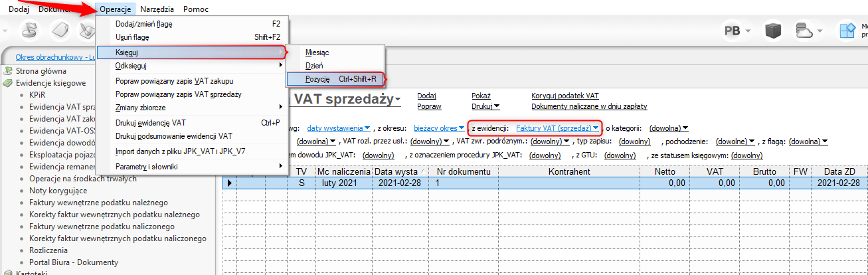Click the blue squares module icon
The height and width of the screenshot is (275, 868).
click(848, 31)
